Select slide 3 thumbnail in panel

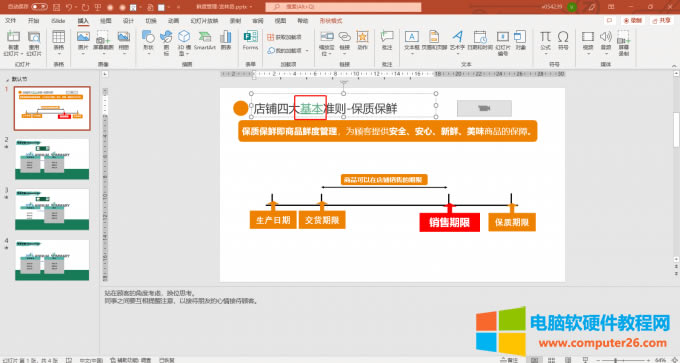click(52, 209)
